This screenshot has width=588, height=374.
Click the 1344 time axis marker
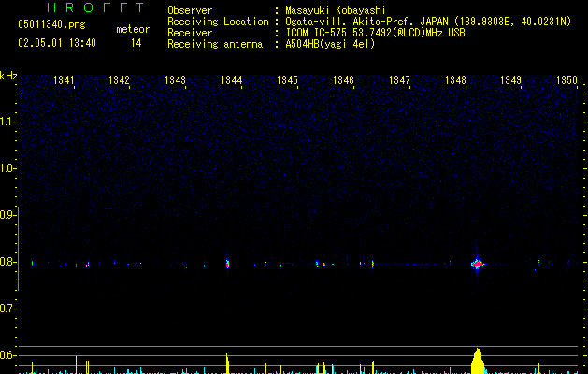pos(232,80)
